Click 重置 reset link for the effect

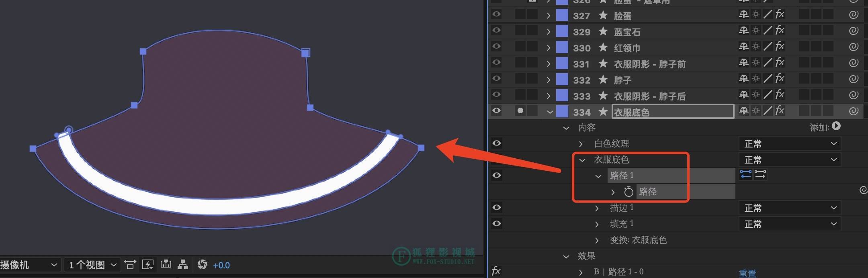pos(747,273)
